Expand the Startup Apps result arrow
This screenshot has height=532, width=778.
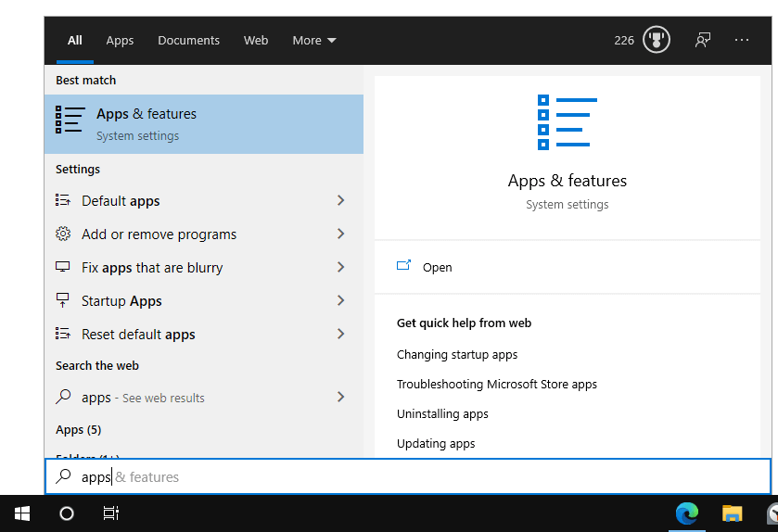[341, 300]
